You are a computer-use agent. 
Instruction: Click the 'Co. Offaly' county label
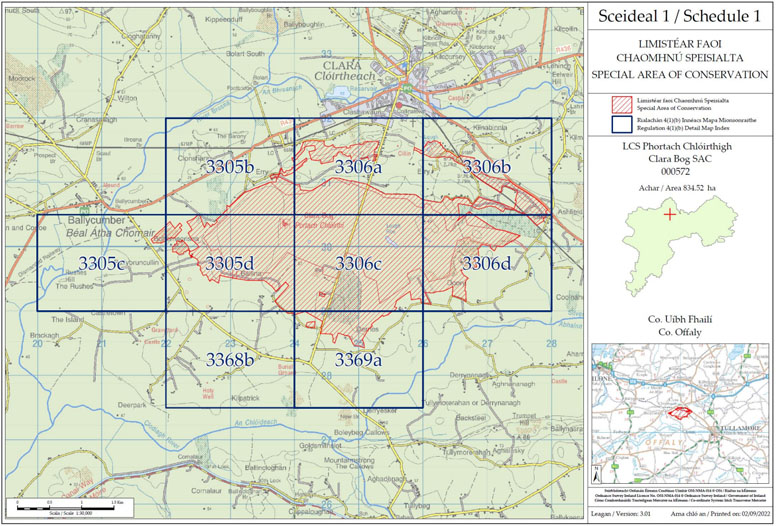680,333
